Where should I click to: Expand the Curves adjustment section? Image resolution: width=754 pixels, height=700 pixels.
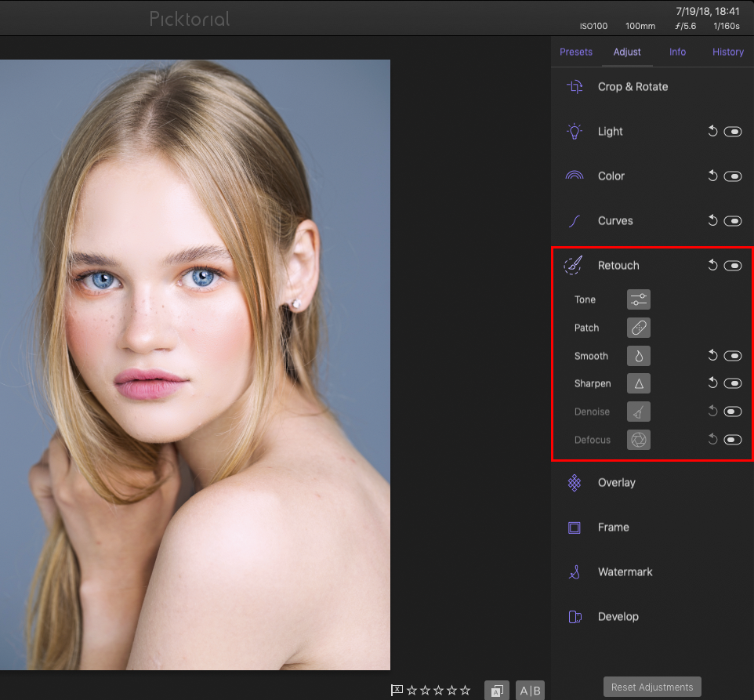click(x=617, y=220)
